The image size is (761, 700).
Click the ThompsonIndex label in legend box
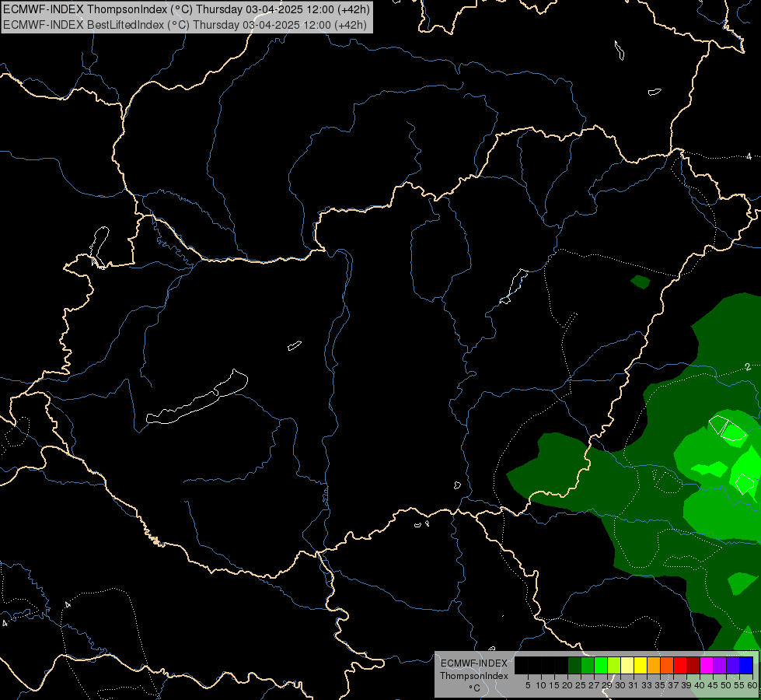click(474, 676)
